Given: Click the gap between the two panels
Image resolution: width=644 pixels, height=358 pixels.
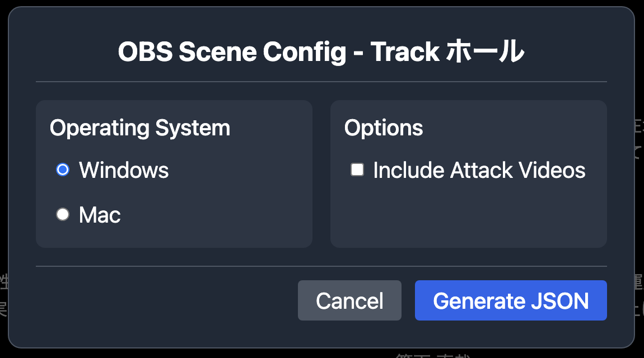Looking at the screenshot, I should click(x=321, y=173).
